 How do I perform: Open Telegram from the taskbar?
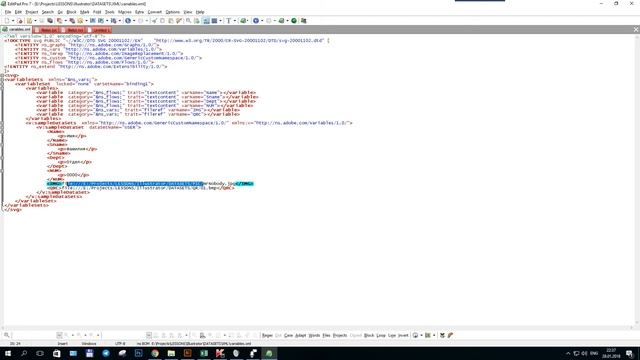(106, 353)
